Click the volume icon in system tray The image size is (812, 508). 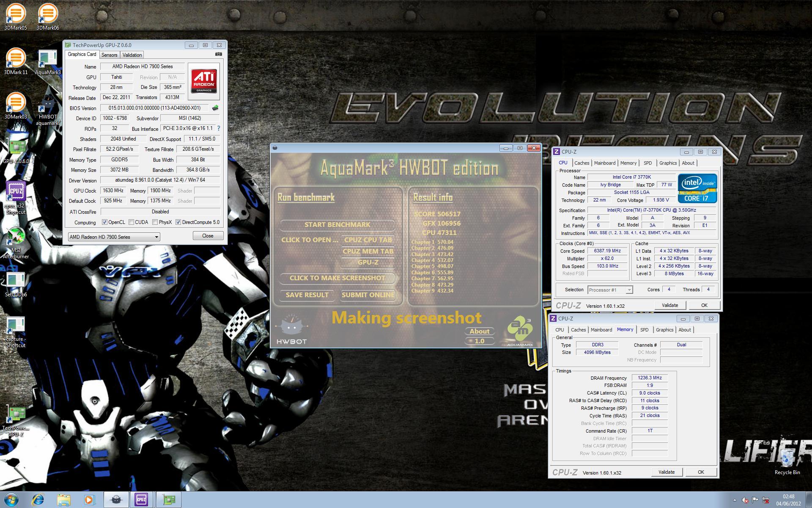[x=745, y=500]
